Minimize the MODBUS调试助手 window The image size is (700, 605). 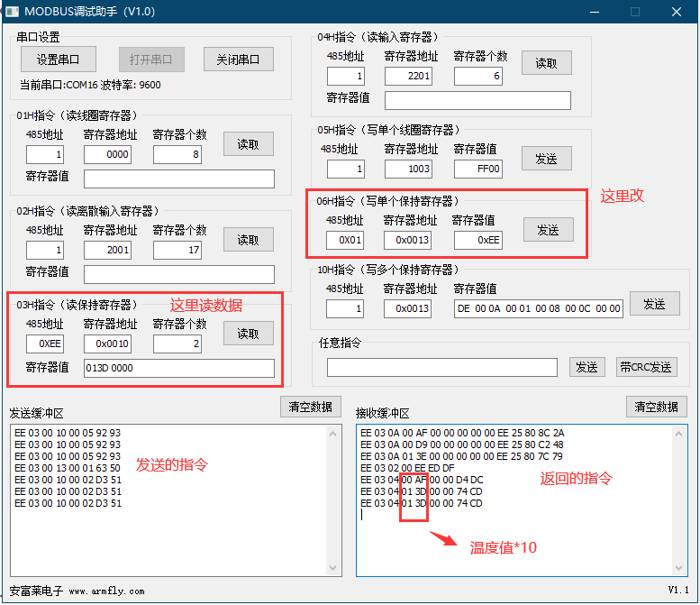[595, 12]
